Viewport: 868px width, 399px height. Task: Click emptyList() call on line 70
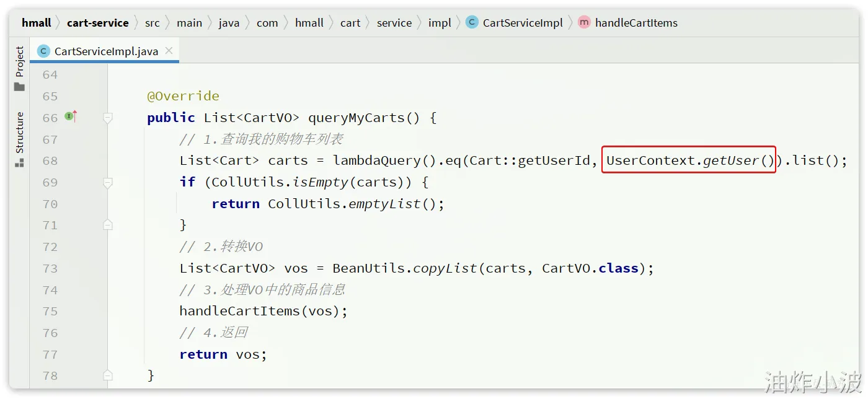pos(393,204)
